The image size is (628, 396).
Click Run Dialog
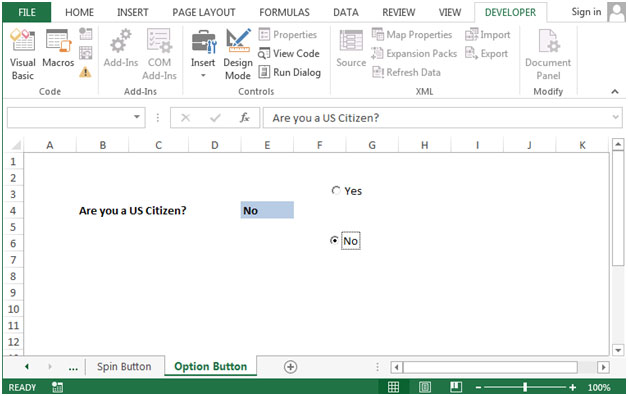pos(290,72)
